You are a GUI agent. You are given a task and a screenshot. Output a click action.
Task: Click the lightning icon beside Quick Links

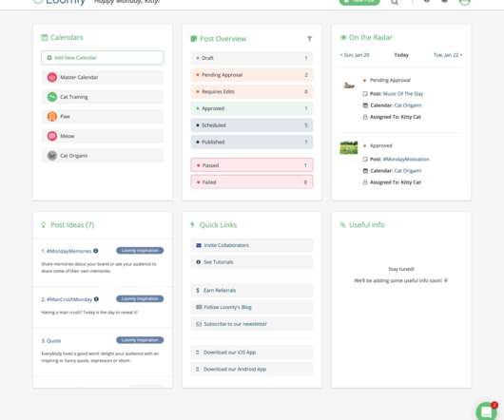(192, 224)
